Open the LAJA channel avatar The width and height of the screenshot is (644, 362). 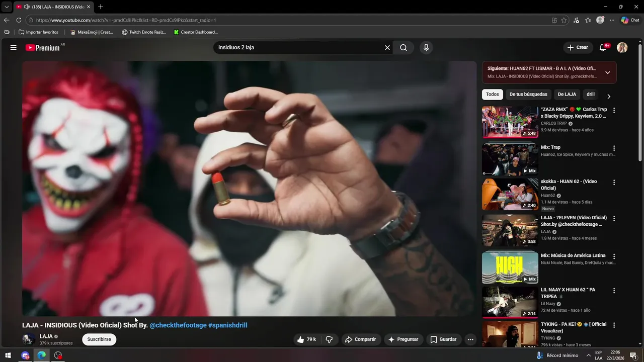point(29,339)
